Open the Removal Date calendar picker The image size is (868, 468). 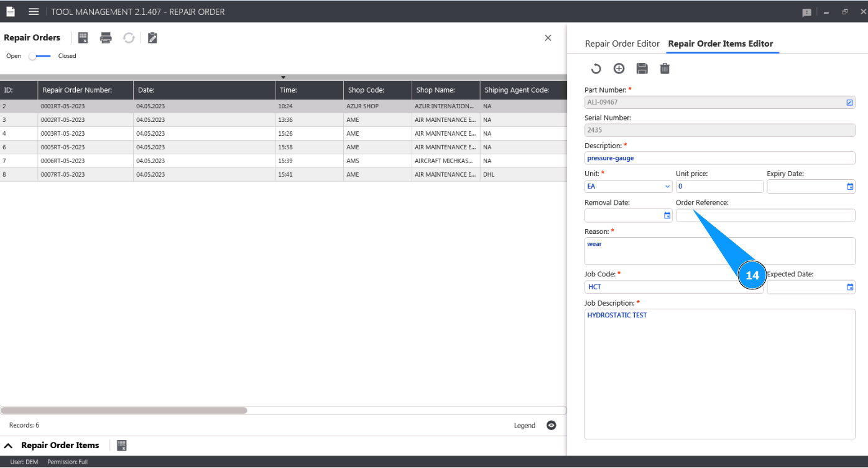[667, 216]
